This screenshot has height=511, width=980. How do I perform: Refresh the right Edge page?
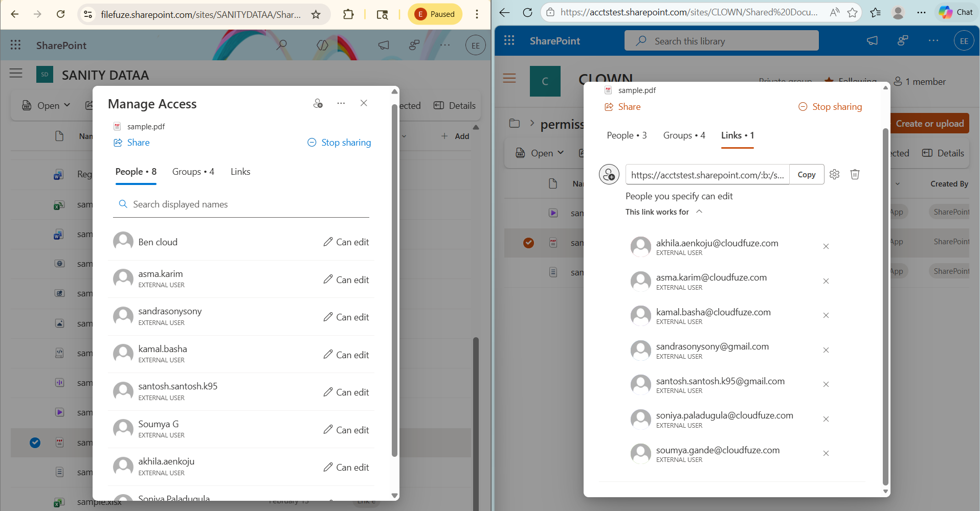click(x=527, y=12)
